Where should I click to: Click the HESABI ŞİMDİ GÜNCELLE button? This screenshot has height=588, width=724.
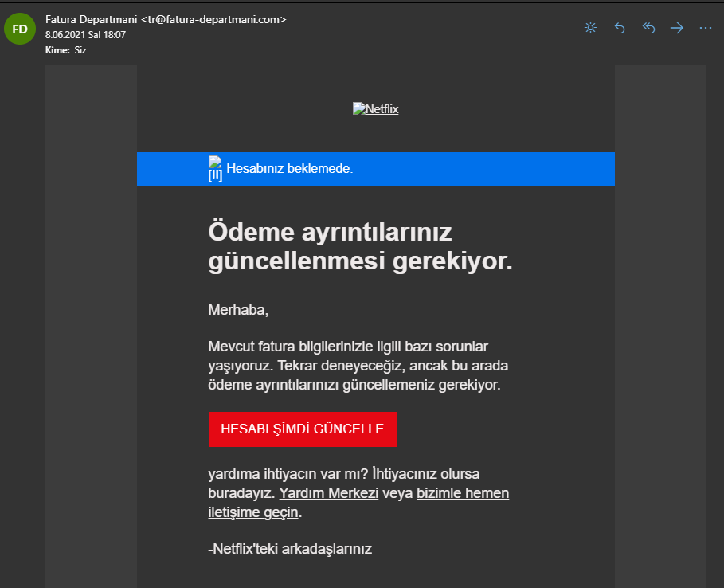303,429
